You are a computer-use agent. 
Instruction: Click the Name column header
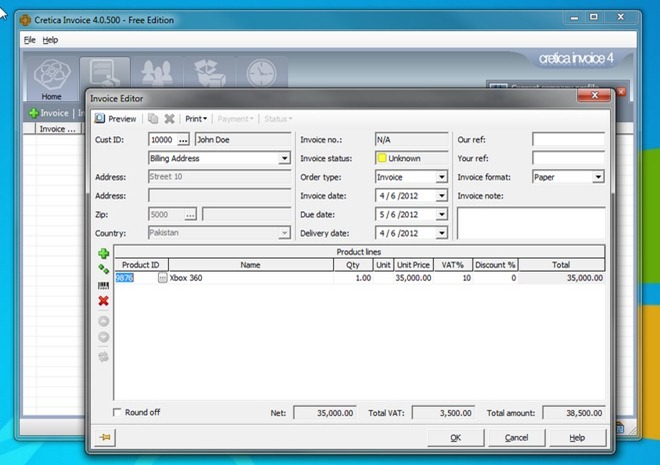[250, 265]
